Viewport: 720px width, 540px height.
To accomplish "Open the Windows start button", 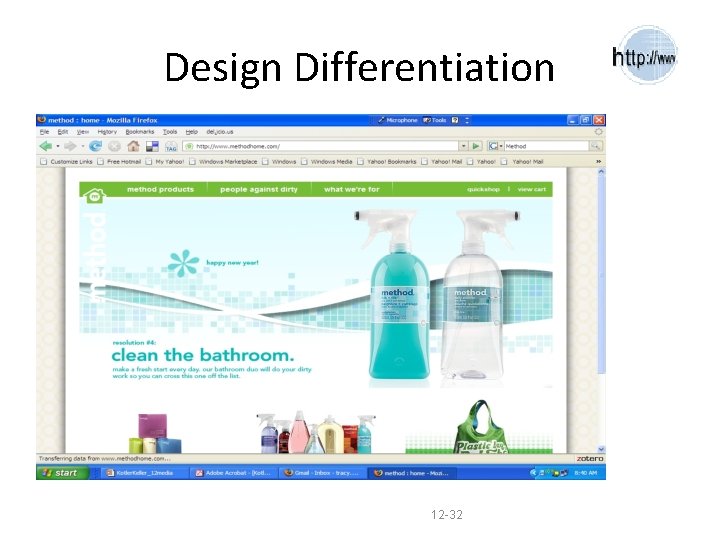I will pyautogui.click(x=62, y=472).
